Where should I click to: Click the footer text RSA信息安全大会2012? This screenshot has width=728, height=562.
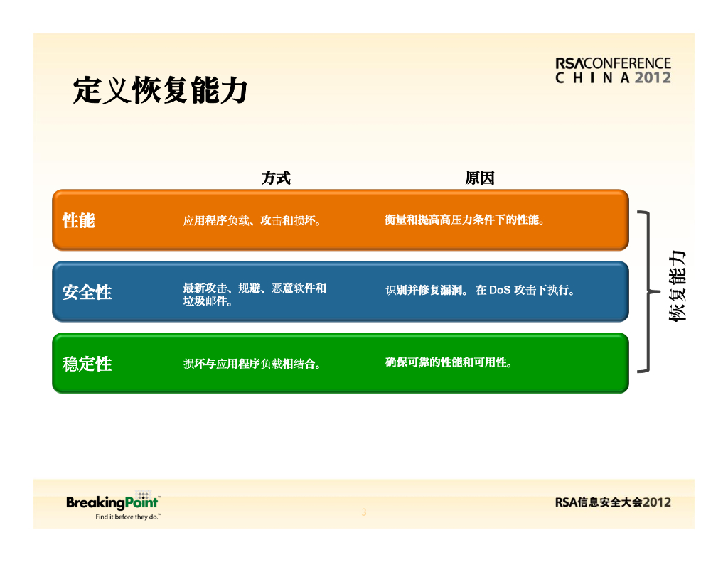(613, 502)
